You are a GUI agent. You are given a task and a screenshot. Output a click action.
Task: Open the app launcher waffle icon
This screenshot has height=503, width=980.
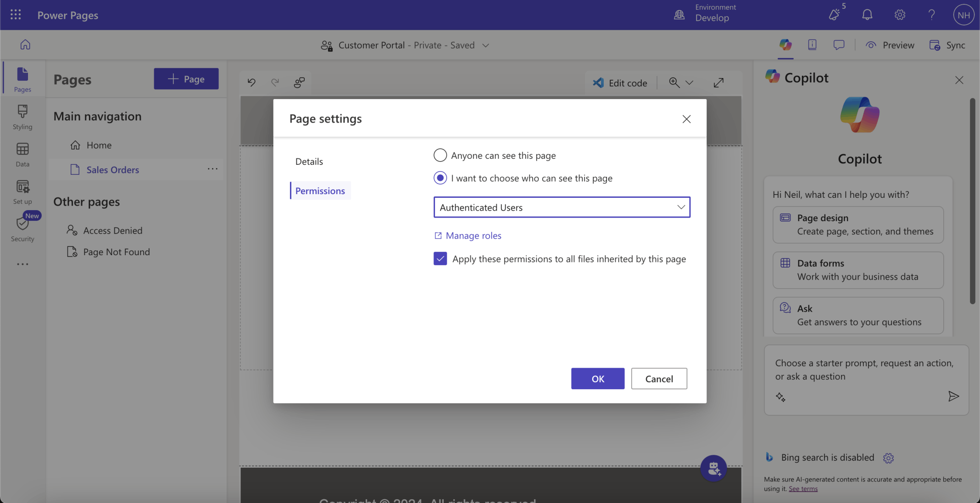coord(16,15)
